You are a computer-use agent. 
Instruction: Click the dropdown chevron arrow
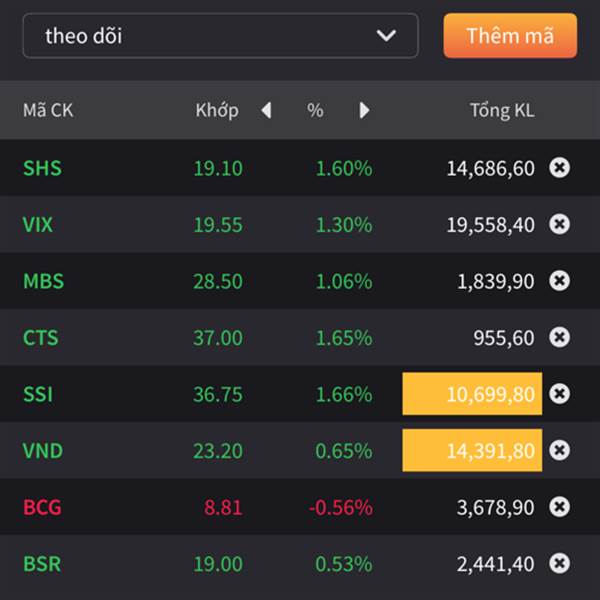coord(386,36)
